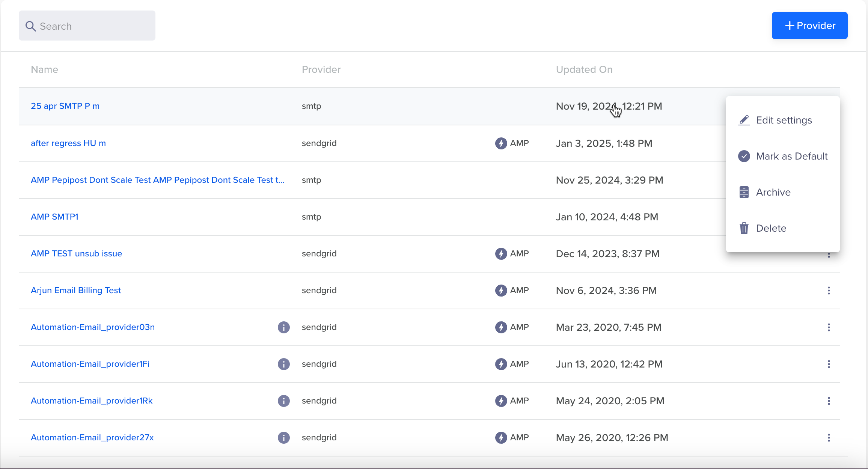The width and height of the screenshot is (868, 470).
Task: Click the search magnifier icon
Action: coord(30,26)
